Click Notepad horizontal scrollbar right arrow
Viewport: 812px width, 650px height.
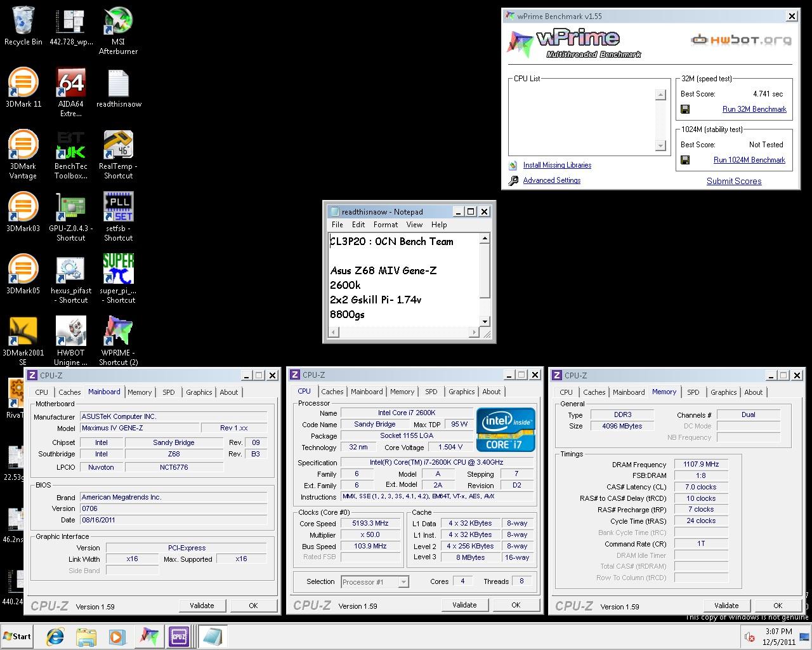[x=474, y=332]
